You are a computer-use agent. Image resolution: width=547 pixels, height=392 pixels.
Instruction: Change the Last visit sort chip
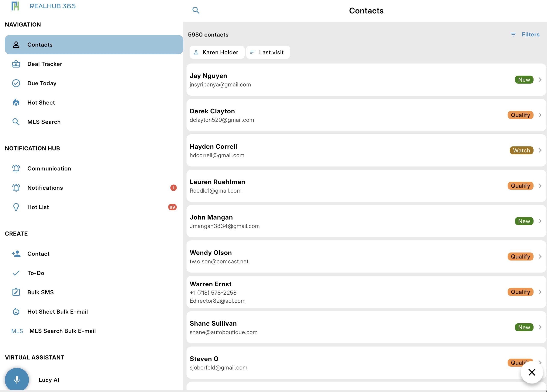tap(268, 52)
